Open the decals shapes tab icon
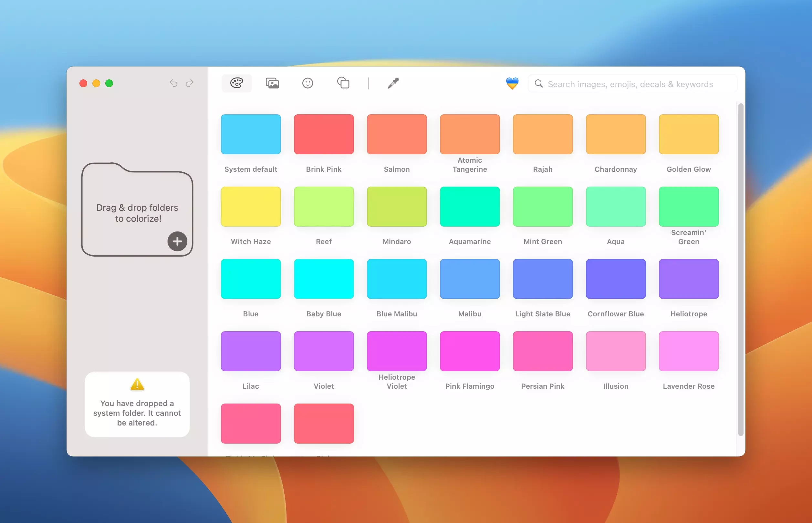This screenshot has height=523, width=812. 343,83
